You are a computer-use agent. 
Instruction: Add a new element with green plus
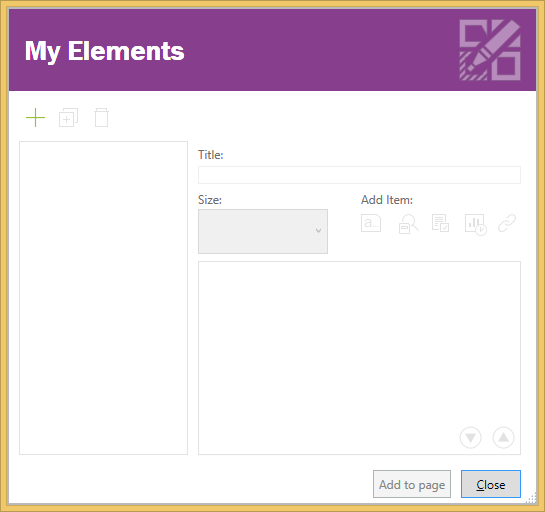[35, 117]
